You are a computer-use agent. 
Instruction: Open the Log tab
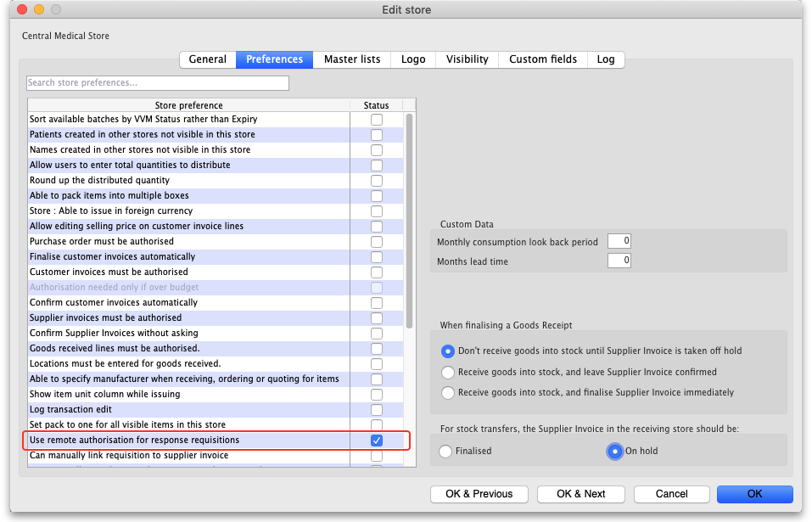click(x=606, y=59)
